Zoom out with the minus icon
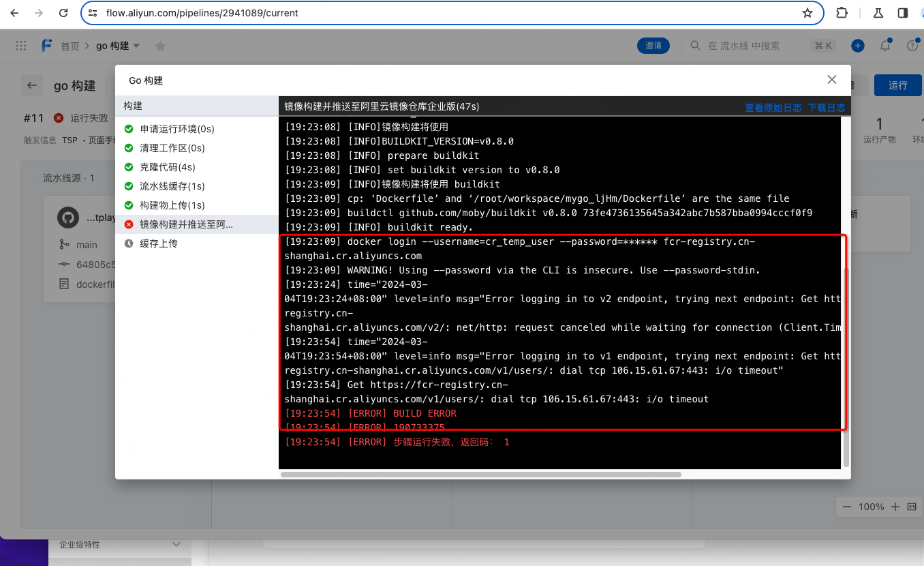924x566 pixels. pyautogui.click(x=847, y=507)
